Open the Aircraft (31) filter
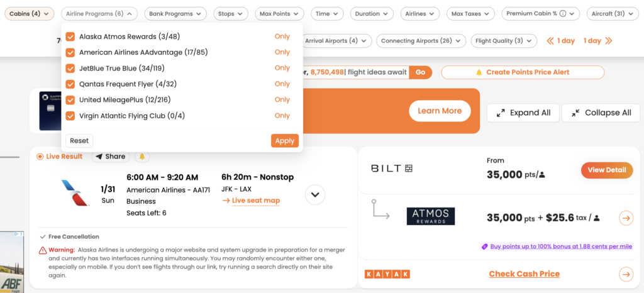This screenshot has width=644, height=293. pos(612,14)
